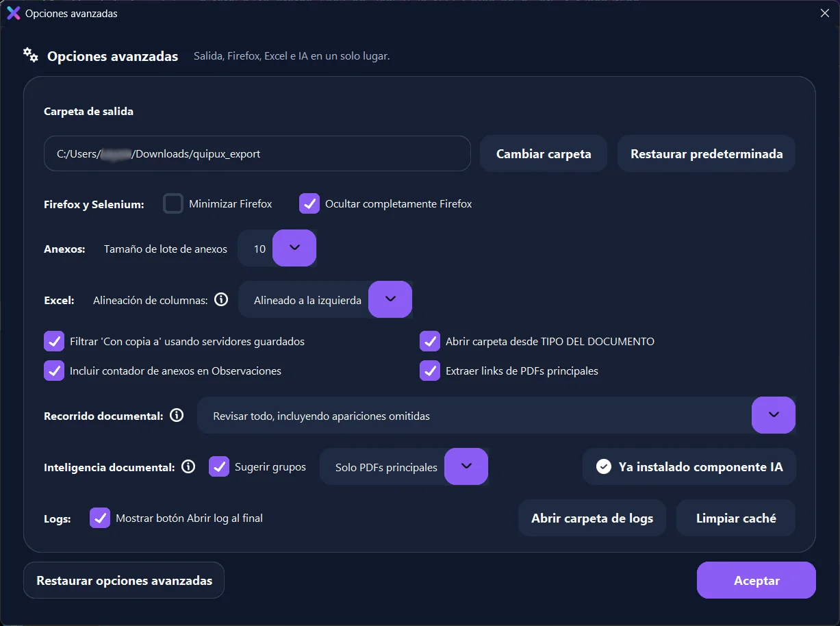
Task: Click Restaurar opciones avanzadas button
Action: point(124,580)
